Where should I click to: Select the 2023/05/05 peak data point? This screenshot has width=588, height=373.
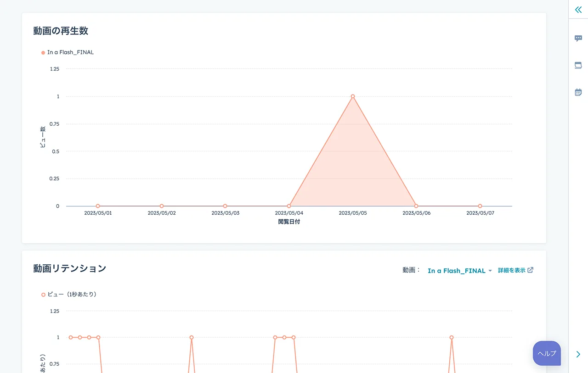353,96
